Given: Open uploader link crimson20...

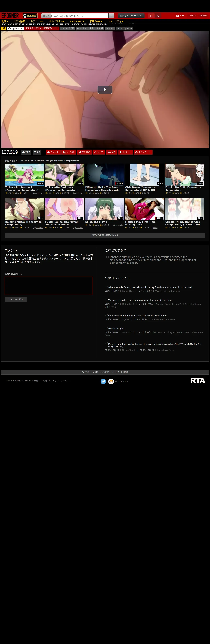Looking at the screenshot, I should 118,225.
